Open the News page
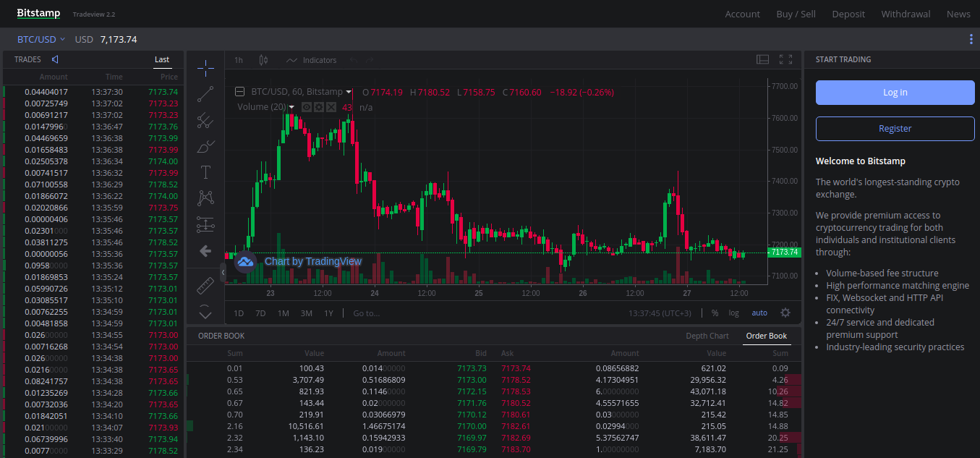980x458 pixels. click(x=958, y=14)
